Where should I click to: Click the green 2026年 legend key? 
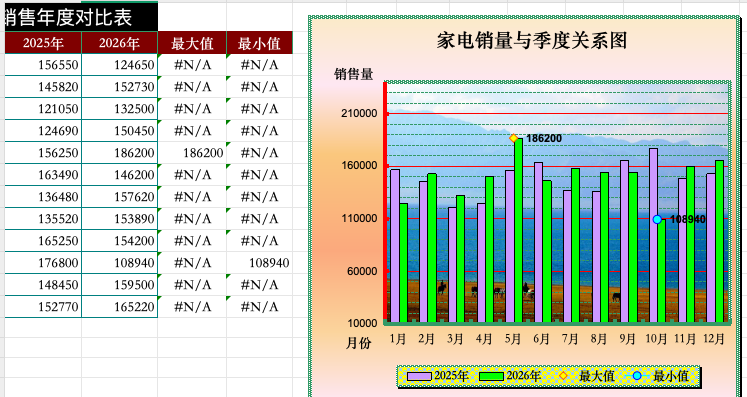tap(491, 376)
